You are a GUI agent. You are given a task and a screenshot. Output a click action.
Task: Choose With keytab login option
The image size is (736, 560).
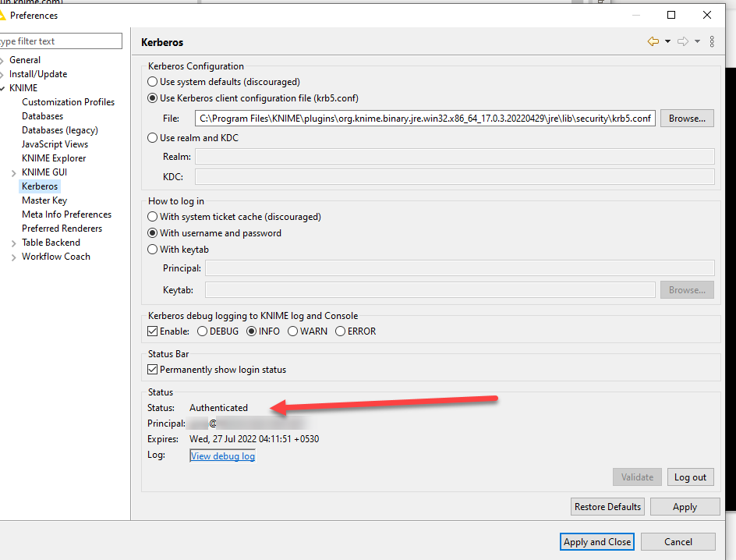point(152,250)
